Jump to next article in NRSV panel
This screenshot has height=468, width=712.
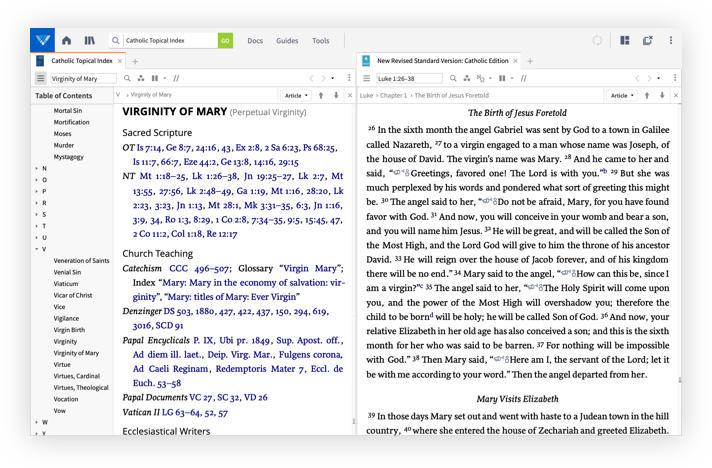click(x=662, y=95)
